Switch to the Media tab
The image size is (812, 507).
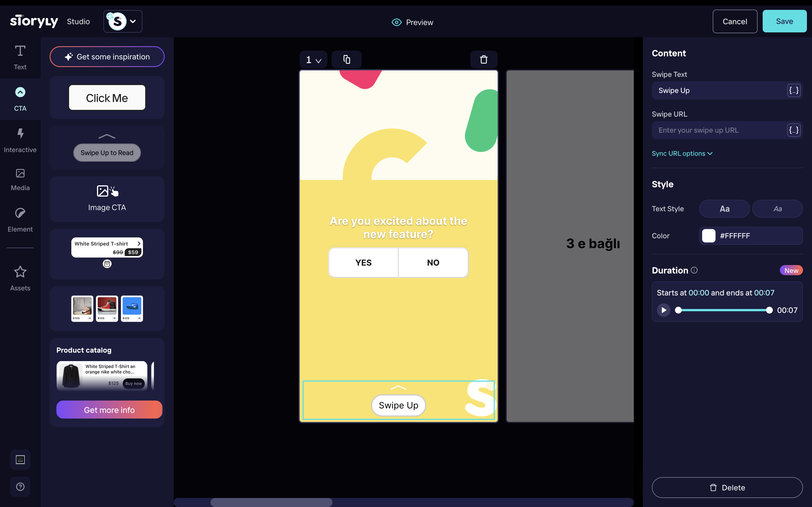click(x=20, y=180)
